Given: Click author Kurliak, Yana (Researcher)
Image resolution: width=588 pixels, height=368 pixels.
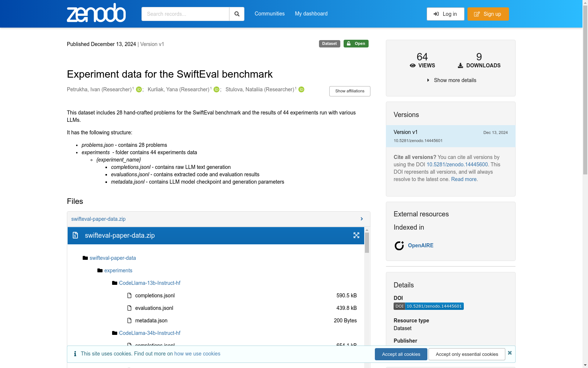Looking at the screenshot, I should coord(179,89).
